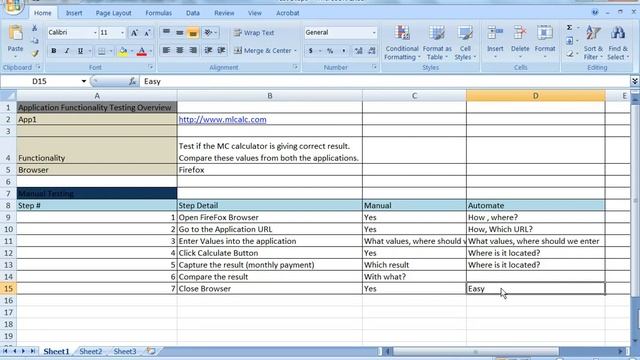This screenshot has height=360, width=640.
Task: Open Conditional Formatting menu
Action: [x=402, y=43]
